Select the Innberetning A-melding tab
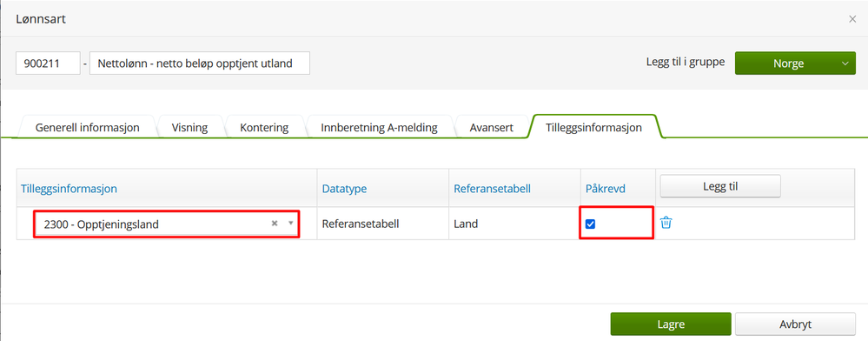 pyautogui.click(x=379, y=128)
